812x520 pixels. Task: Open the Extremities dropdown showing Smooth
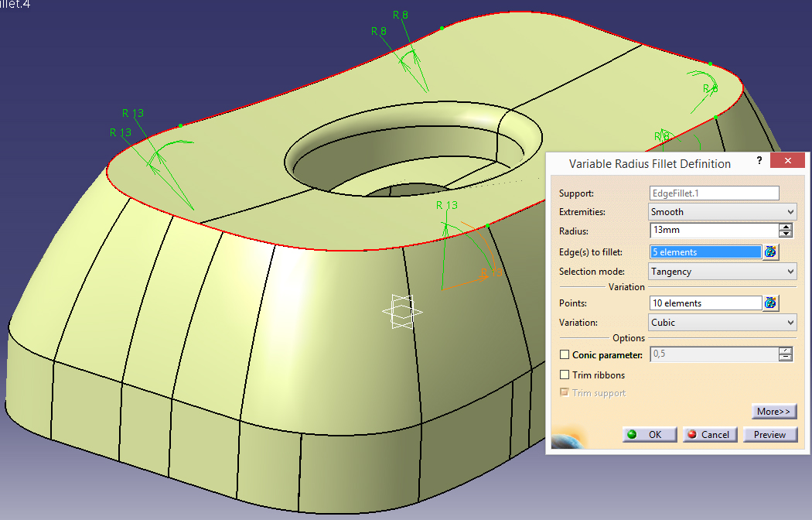(x=722, y=212)
